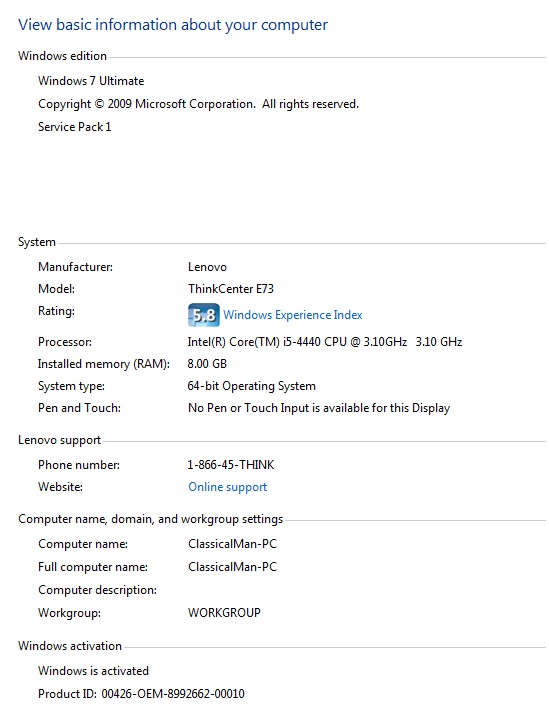Click the 1-866-45-THINK phone number
Viewport: 549px width, 723px height.
point(230,465)
